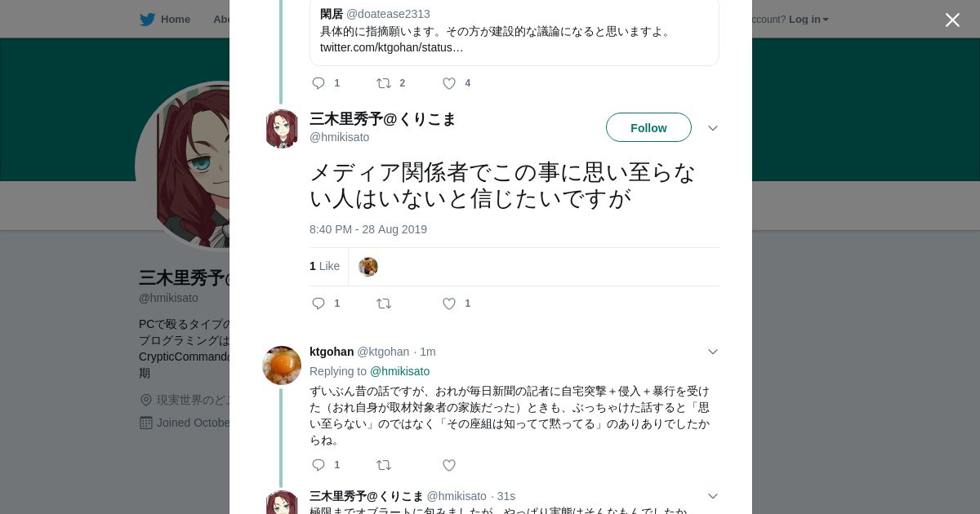Screen dimensions: 980x514
Task: Click ktgohan's egg-on-rice avatar
Action: point(282,366)
